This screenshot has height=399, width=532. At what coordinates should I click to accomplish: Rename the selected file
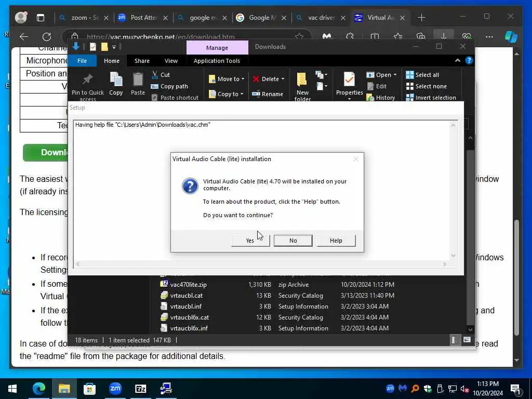(268, 94)
